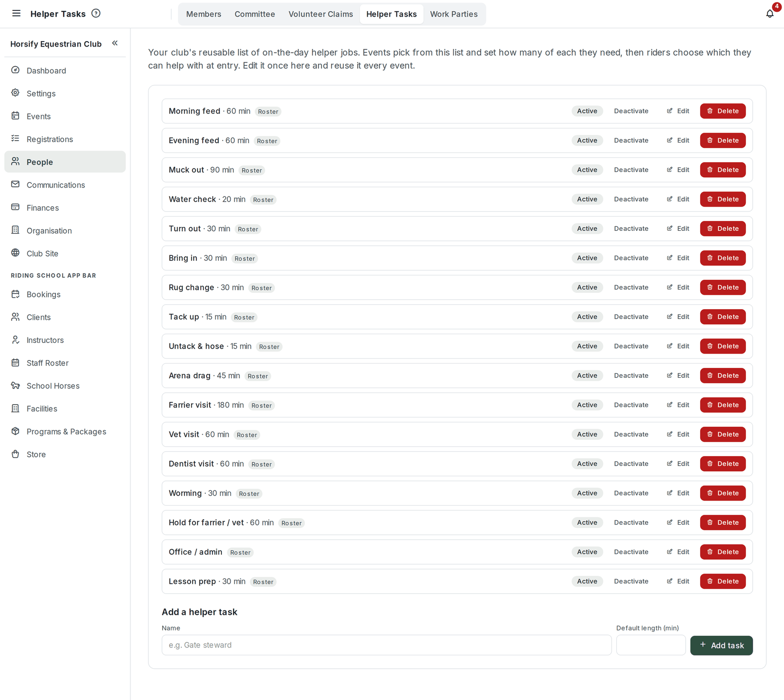This screenshot has height=700, width=784.
Task: Click the Programs & Packages box icon
Action: point(16,431)
